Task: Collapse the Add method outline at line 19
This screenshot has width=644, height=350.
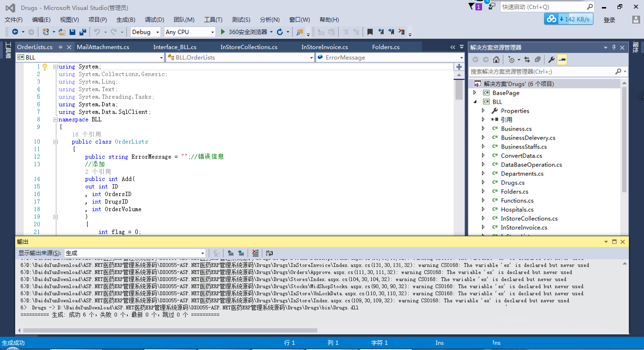Action: (x=55, y=217)
